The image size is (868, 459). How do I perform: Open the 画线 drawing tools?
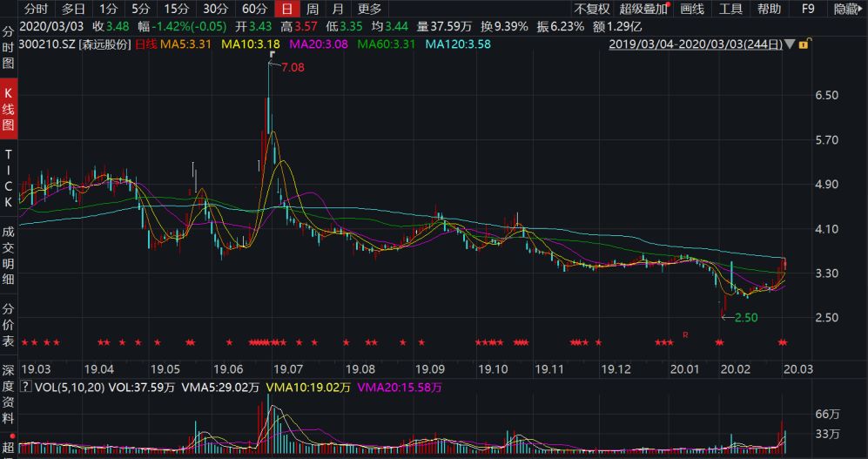691,9
